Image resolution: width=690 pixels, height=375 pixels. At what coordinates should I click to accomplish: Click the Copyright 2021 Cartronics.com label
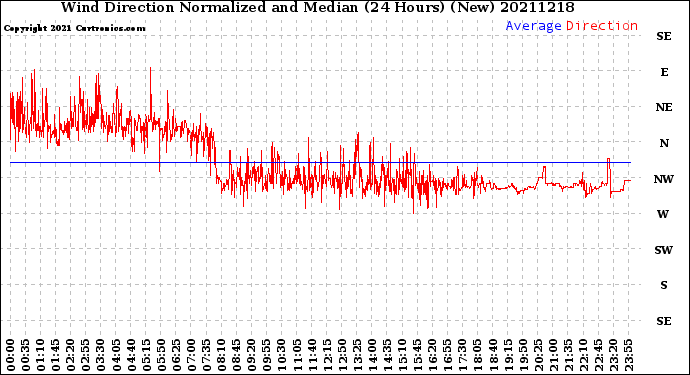tap(74, 28)
